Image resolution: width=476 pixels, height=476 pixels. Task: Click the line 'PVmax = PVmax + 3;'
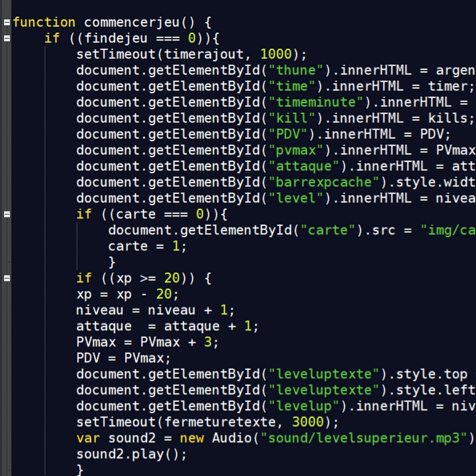pos(147,342)
